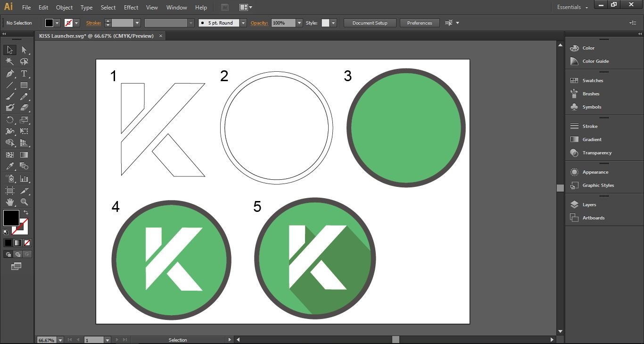Image resolution: width=644 pixels, height=344 pixels.
Task: Open stroke weight dropdown
Action: 137,23
